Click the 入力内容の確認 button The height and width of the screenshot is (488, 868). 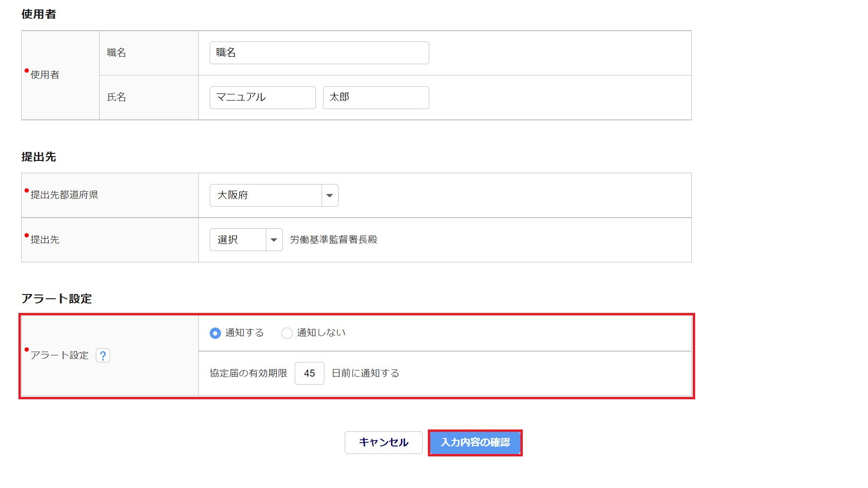[475, 443]
